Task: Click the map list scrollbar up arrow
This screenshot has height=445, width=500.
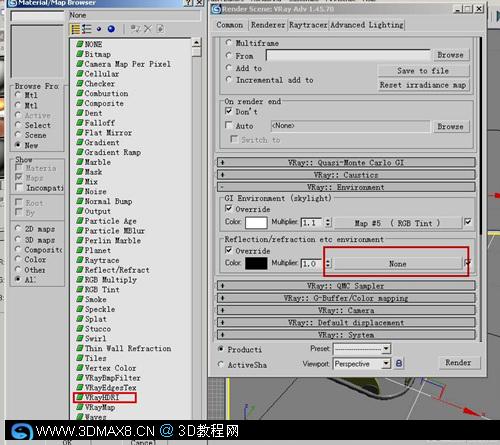Action: (x=196, y=43)
